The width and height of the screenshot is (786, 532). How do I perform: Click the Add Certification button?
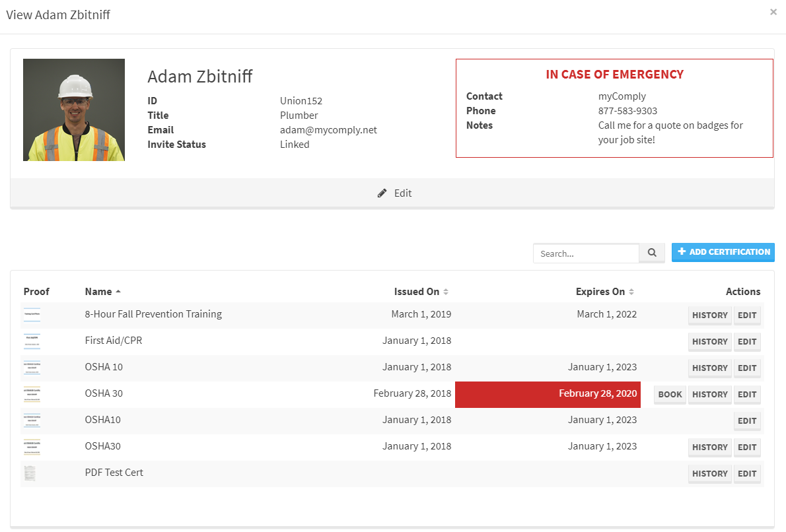[x=723, y=252]
